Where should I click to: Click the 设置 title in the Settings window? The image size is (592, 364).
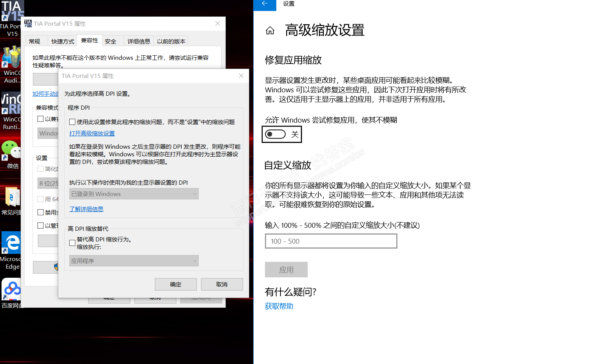click(289, 4)
